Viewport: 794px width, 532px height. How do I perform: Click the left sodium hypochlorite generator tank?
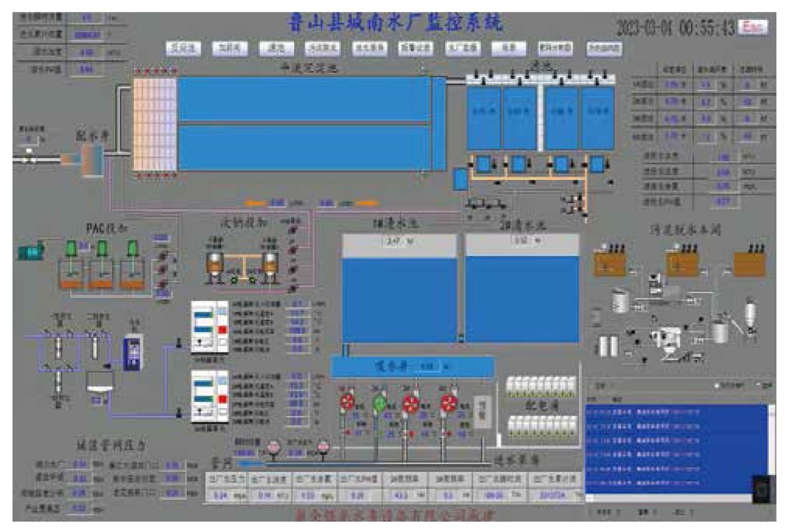click(x=214, y=264)
